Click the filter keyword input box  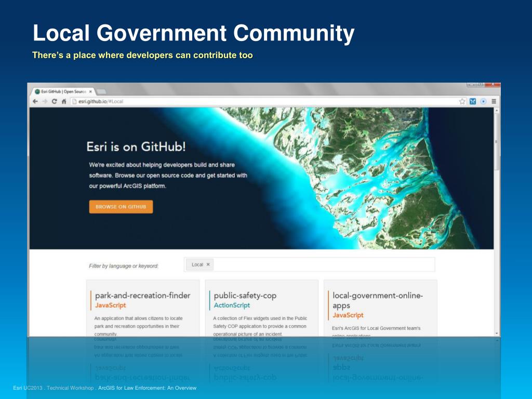309,264
